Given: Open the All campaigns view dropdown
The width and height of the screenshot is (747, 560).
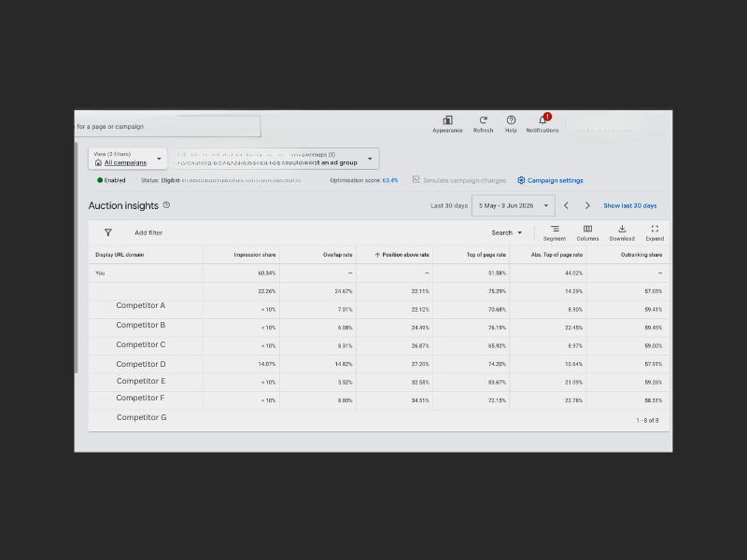Looking at the screenshot, I should (128, 159).
